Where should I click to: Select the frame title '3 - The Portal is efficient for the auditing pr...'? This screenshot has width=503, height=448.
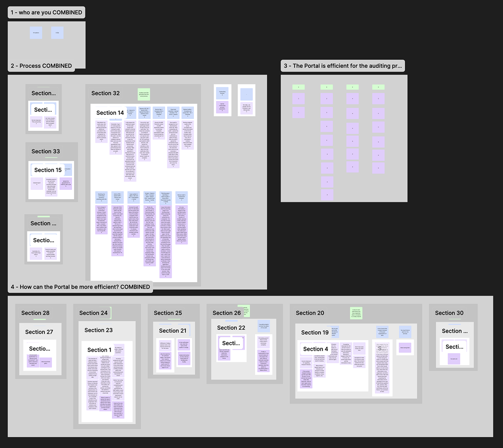tap(342, 65)
